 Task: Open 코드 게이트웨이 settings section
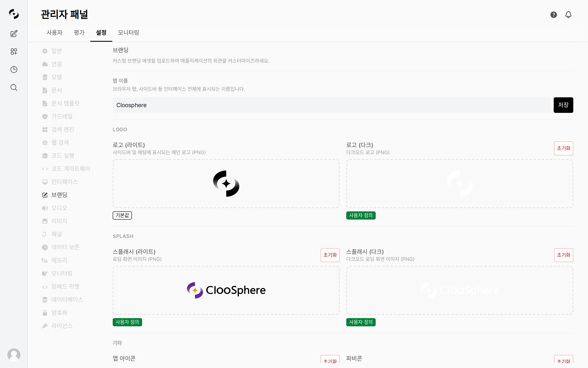(x=66, y=169)
